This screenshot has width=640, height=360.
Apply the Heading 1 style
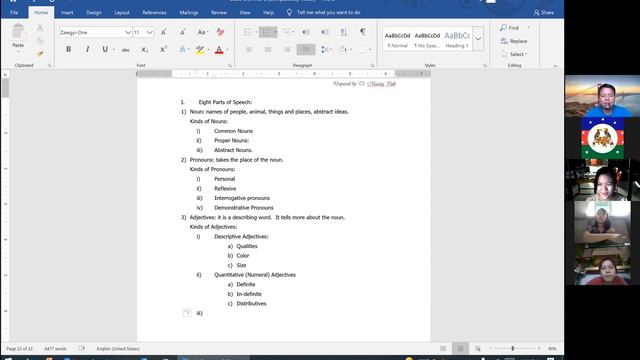[457, 40]
